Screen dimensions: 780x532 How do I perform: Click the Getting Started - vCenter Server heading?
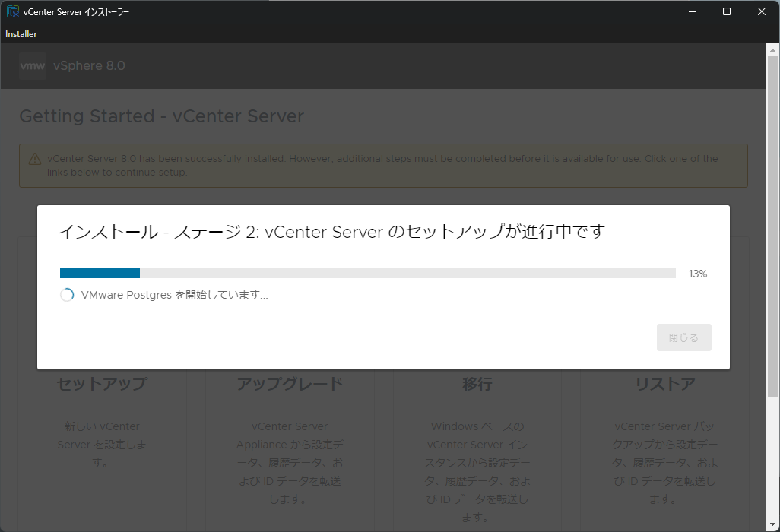coord(162,116)
